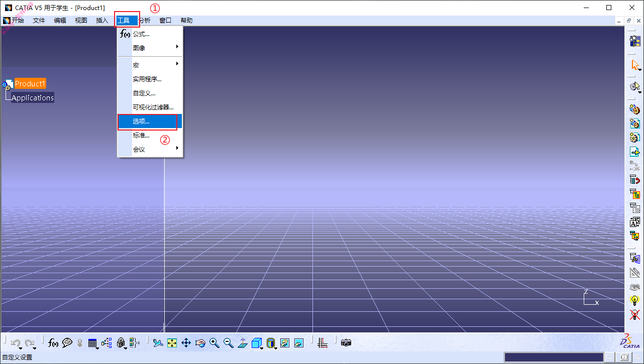Click the Normal View icon

click(x=243, y=343)
